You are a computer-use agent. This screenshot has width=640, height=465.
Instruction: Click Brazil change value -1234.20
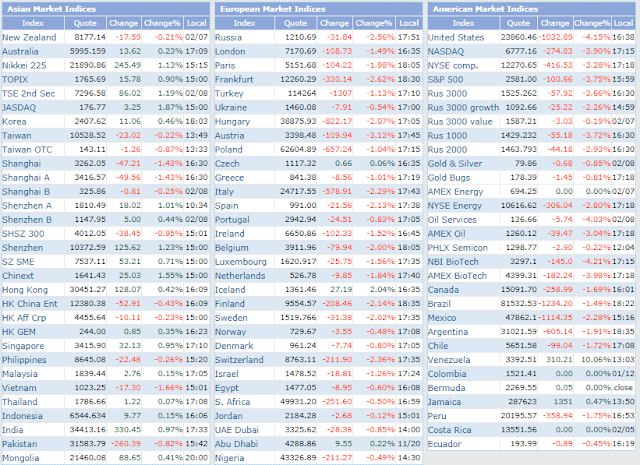click(556, 304)
